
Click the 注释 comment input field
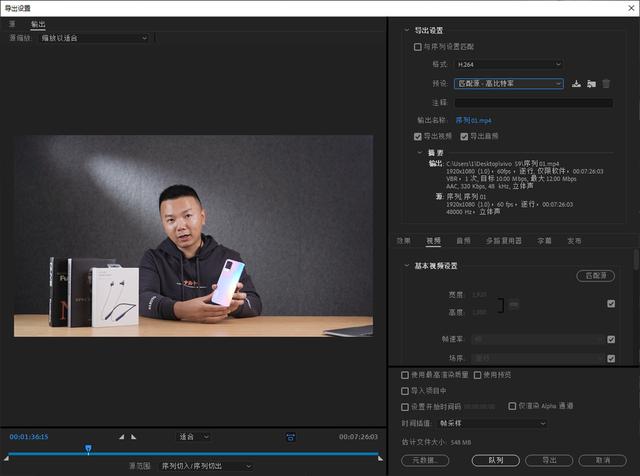click(533, 102)
